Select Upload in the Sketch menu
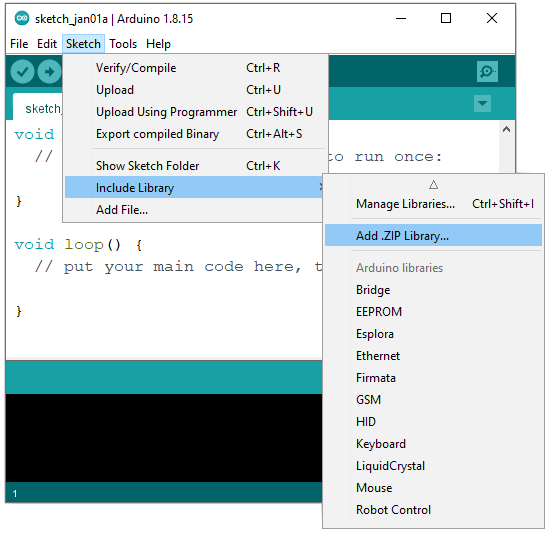The image size is (550, 535). (x=194, y=90)
